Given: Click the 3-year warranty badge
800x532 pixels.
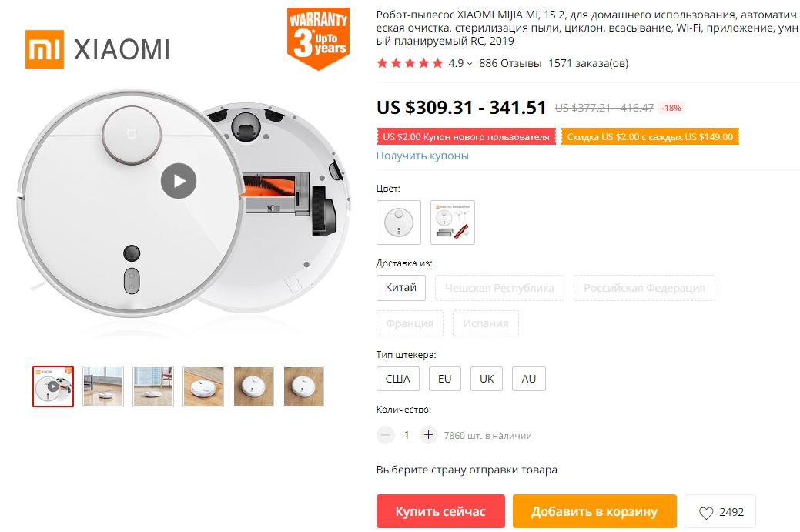Looking at the screenshot, I should (318, 38).
